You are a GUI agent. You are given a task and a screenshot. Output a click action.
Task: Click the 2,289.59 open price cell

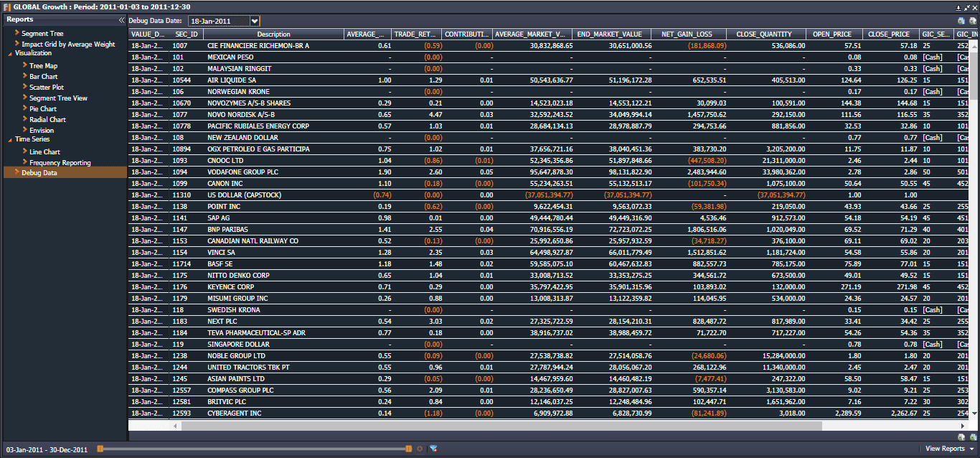click(834, 413)
